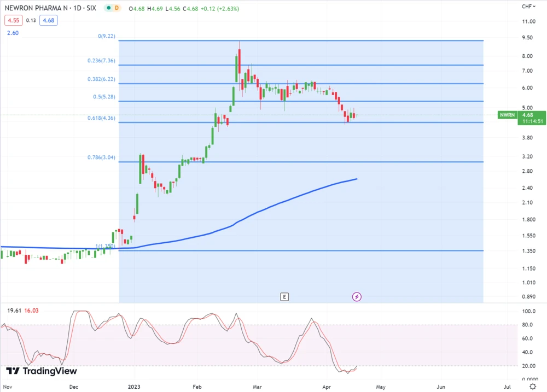Click the 19.61 stochastic value
547x392 pixels.
(x=14, y=311)
